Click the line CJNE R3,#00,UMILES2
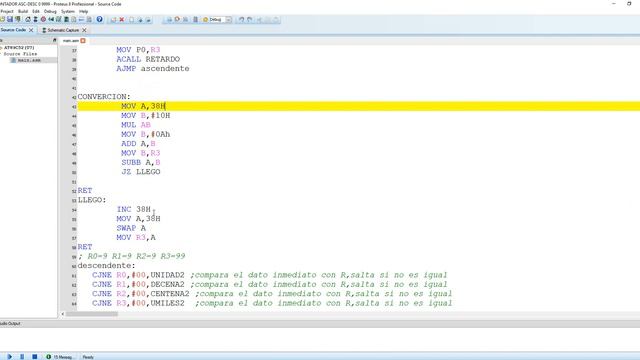 pyautogui.click(x=138, y=303)
